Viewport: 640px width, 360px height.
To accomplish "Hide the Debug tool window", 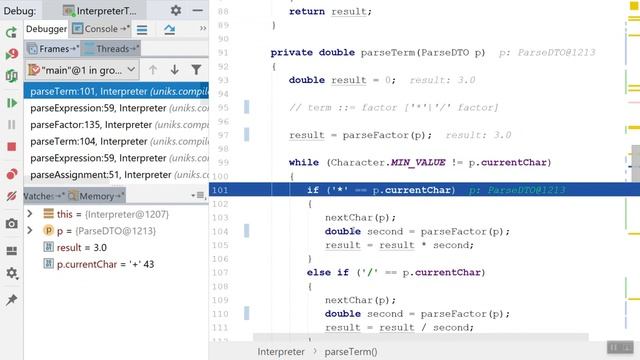I will point(198,10).
